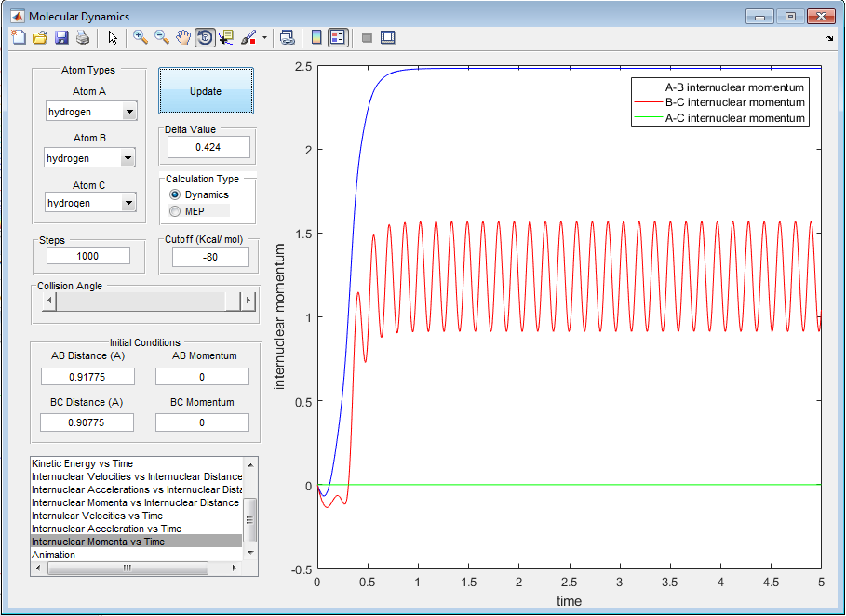
Task: Enable the Data Cursor tool
Action: (226, 38)
